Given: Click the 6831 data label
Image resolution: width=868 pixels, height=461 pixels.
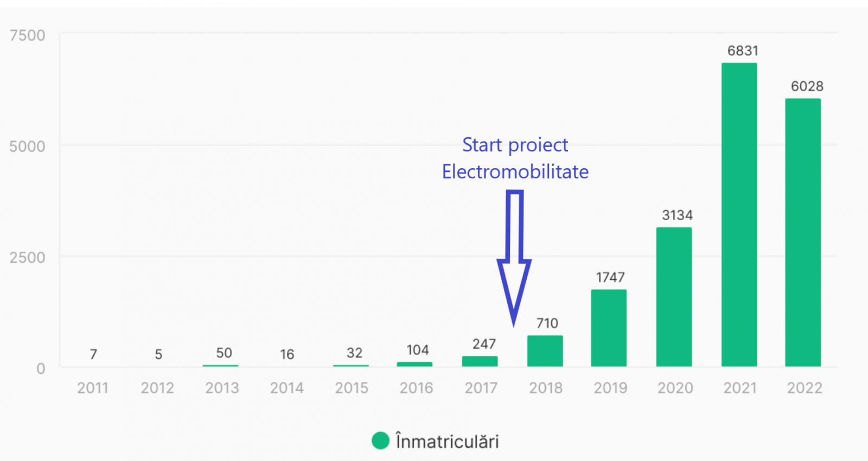Looking at the screenshot, I should (x=743, y=51).
